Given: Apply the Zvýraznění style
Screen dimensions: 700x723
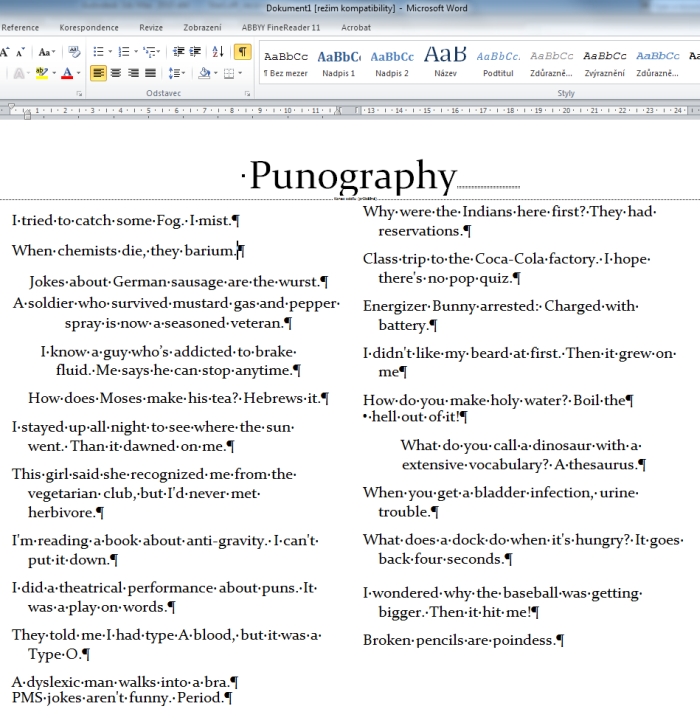Looking at the screenshot, I should pyautogui.click(x=605, y=63).
